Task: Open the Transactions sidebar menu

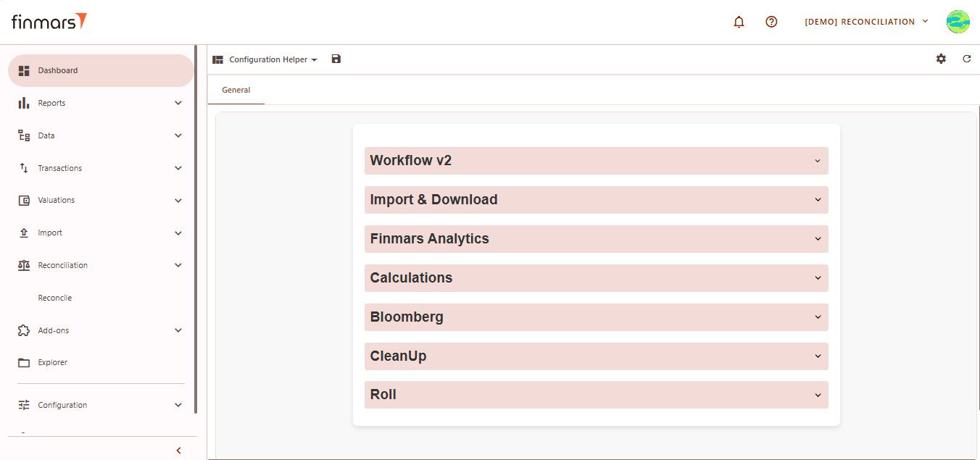Action: (101, 168)
